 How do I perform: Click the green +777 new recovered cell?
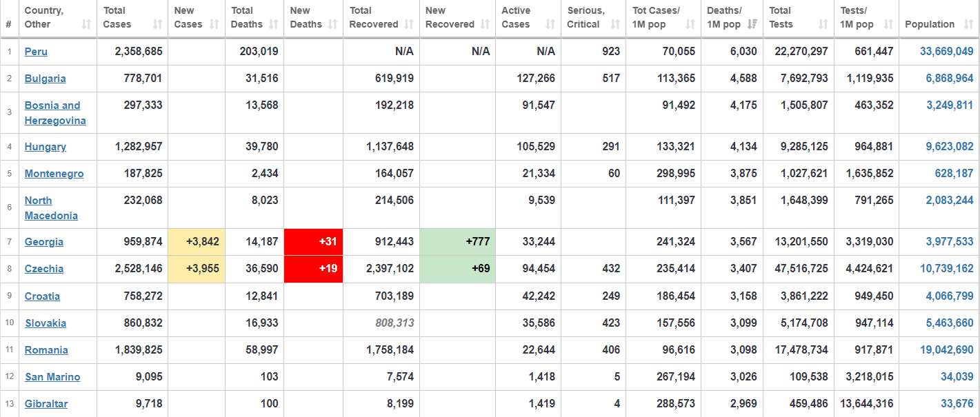(457, 242)
